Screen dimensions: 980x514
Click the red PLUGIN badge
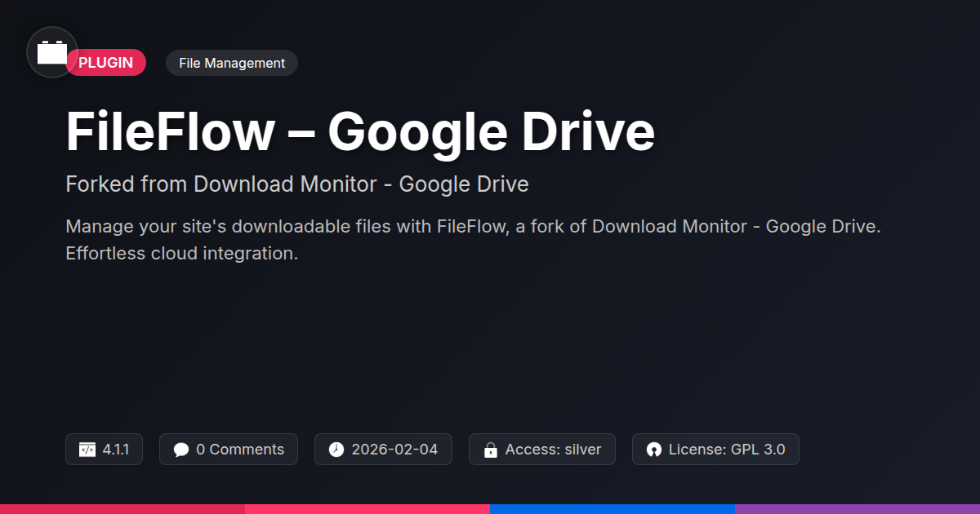pyautogui.click(x=106, y=63)
